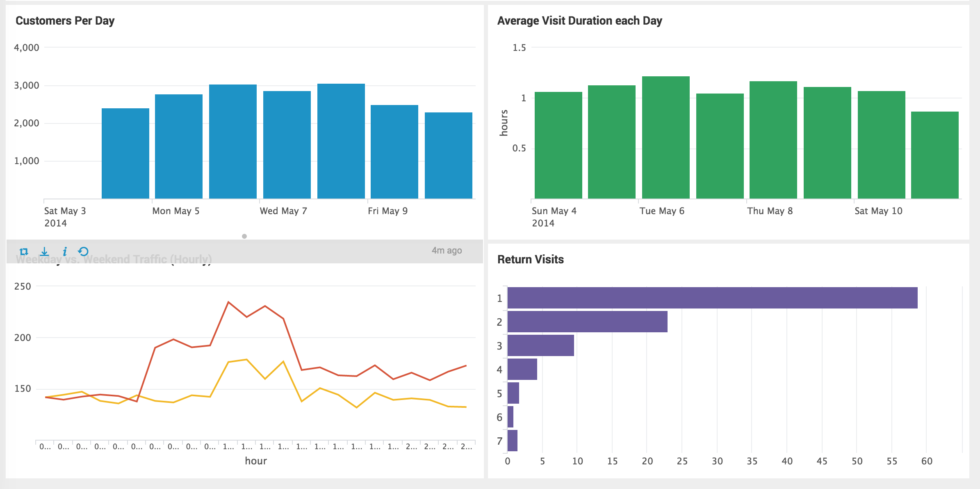Image resolution: width=980 pixels, height=489 pixels.
Task: Click the '4,000' y-axis value
Action: (x=27, y=48)
